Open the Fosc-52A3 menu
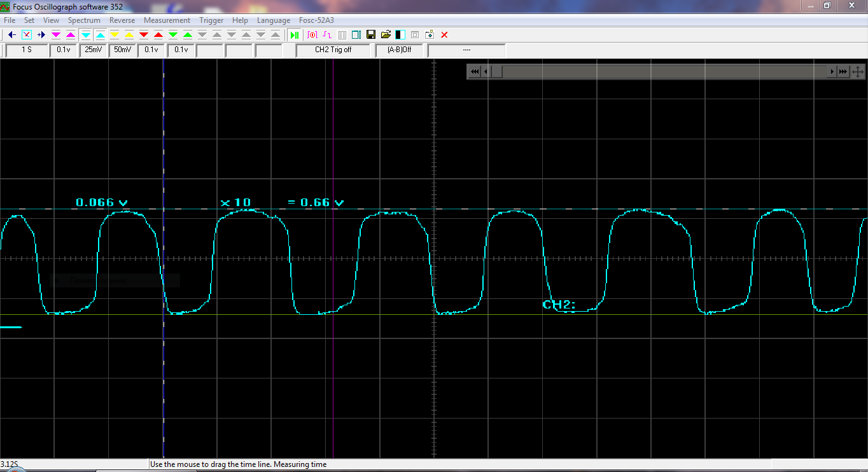 (316, 20)
